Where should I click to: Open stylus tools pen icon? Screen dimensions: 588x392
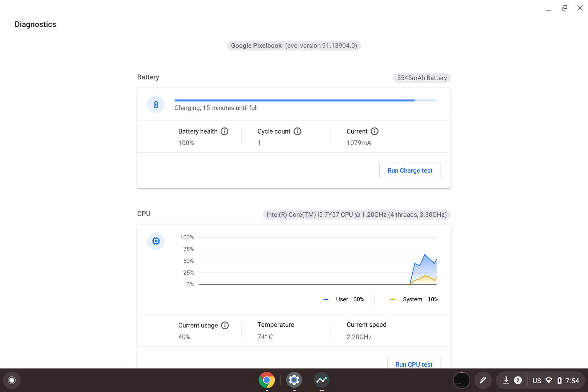pyautogui.click(x=483, y=380)
